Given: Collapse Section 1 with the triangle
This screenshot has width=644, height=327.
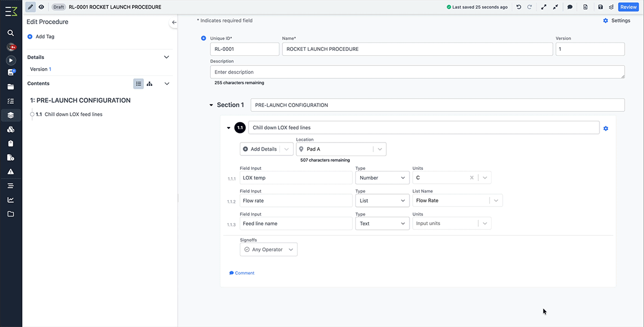Looking at the screenshot, I should click(211, 105).
